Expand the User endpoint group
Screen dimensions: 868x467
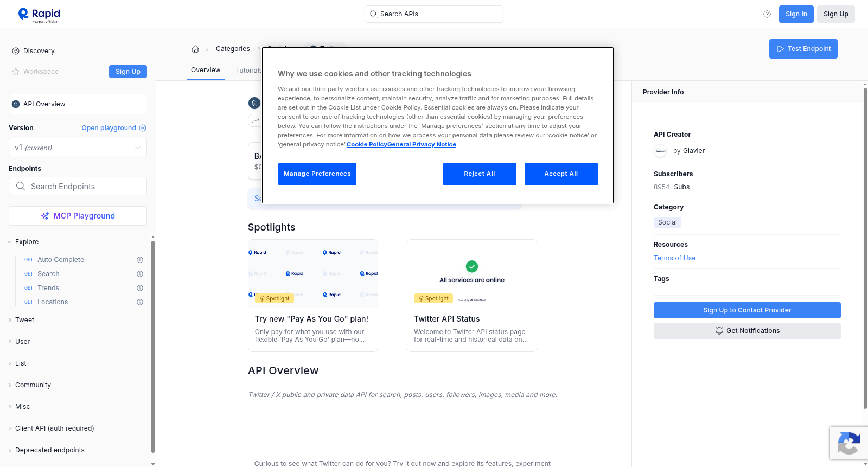22,342
